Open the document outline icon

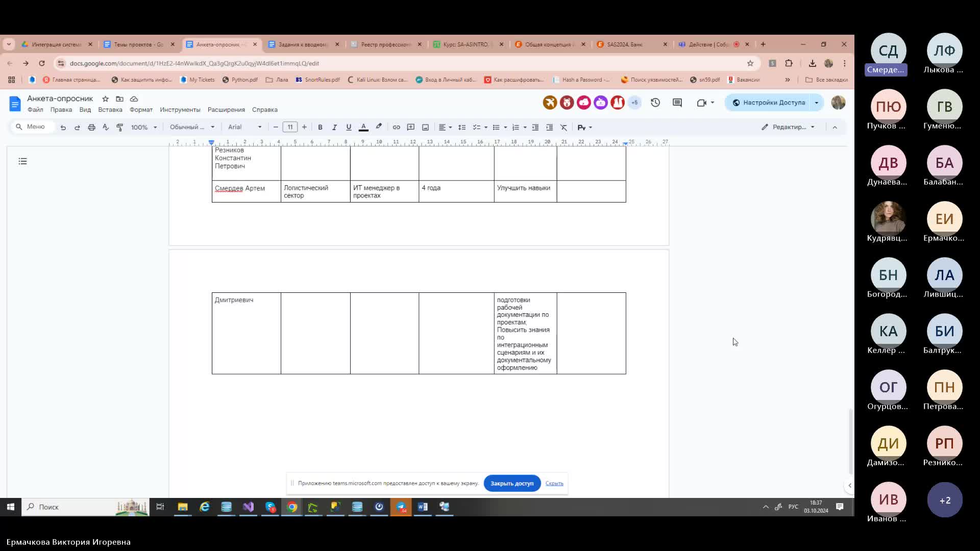point(22,161)
